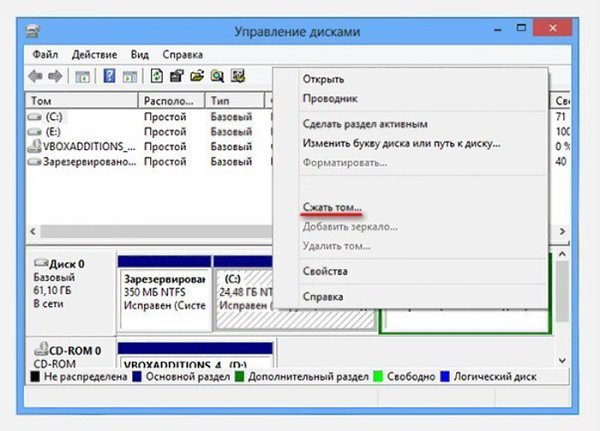
Task: Select the (E:) volume row
Action: 149,132
